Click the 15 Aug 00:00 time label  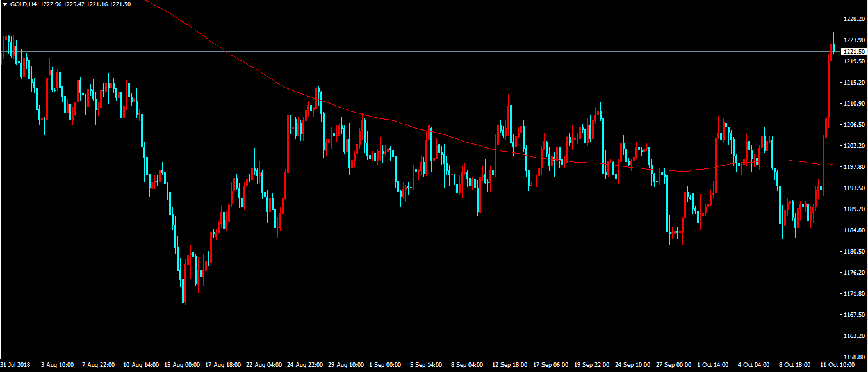181,365
